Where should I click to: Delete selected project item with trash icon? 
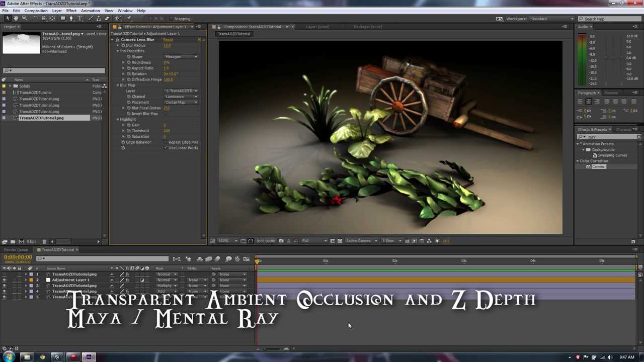click(x=44, y=241)
